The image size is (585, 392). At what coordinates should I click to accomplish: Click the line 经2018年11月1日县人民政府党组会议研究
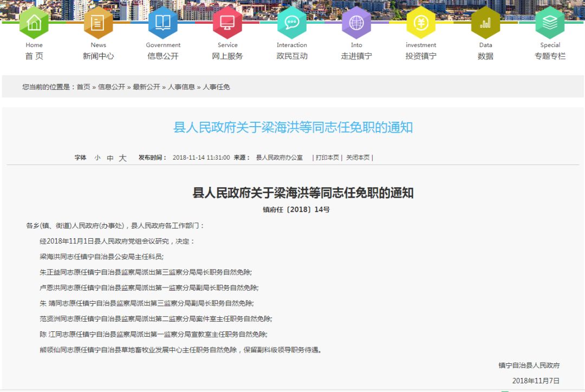pyautogui.click(x=117, y=241)
